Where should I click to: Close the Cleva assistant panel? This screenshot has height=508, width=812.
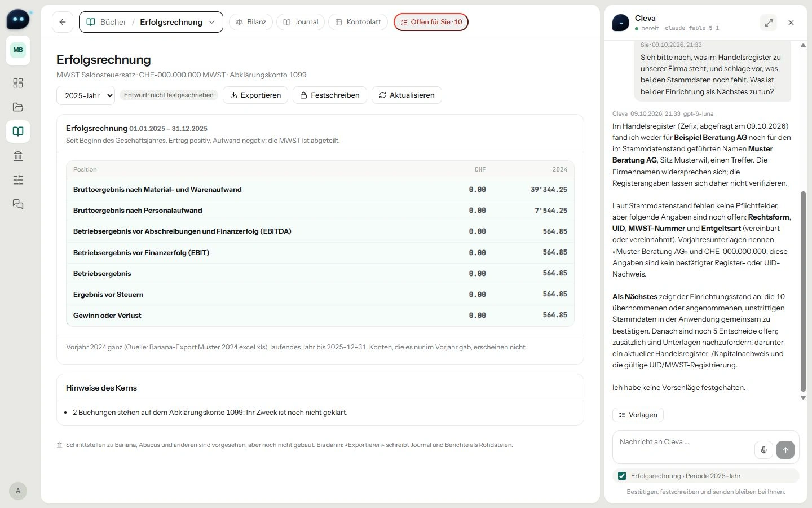point(791,23)
